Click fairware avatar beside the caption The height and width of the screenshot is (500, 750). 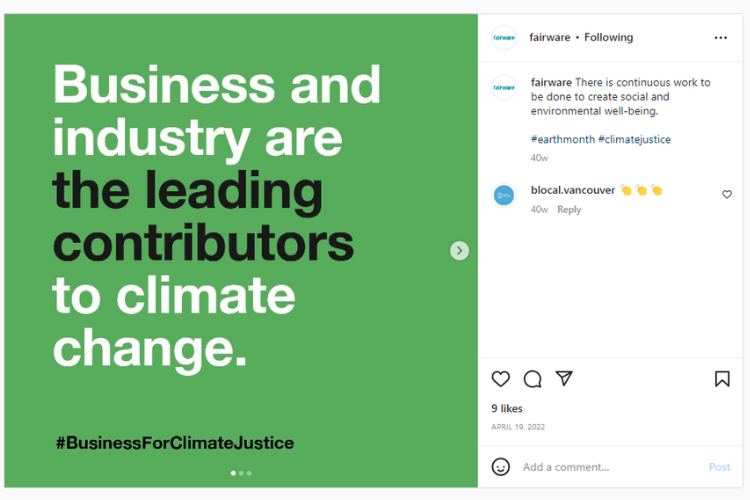504,88
